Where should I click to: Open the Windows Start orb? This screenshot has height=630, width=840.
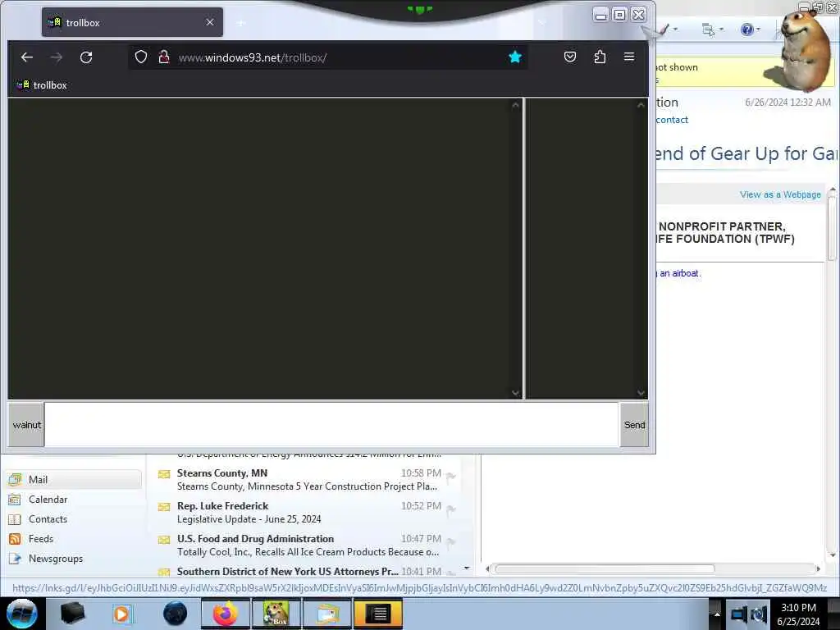click(21, 614)
